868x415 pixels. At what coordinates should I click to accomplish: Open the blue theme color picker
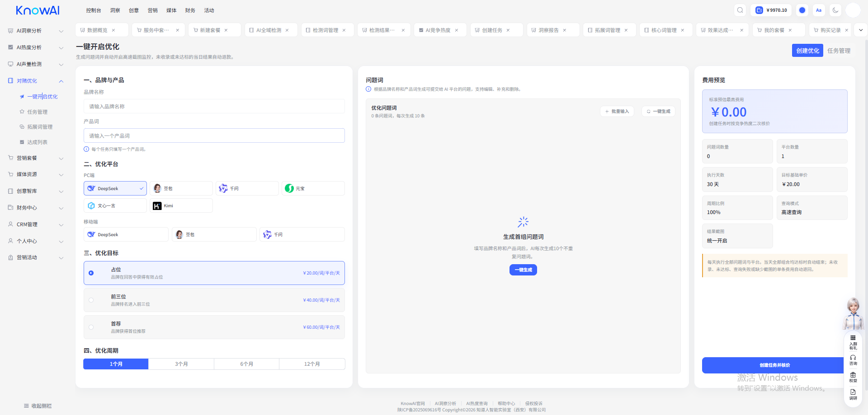click(x=802, y=10)
